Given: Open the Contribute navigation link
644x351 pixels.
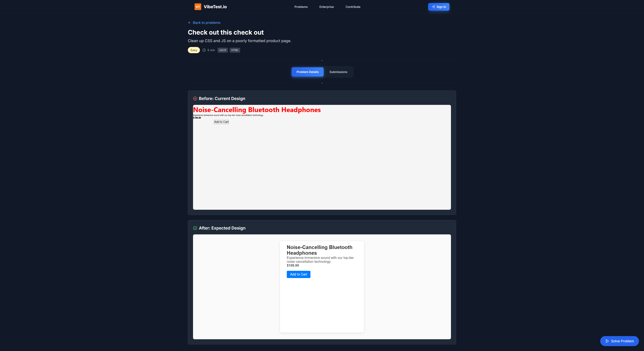Looking at the screenshot, I should coord(353,7).
